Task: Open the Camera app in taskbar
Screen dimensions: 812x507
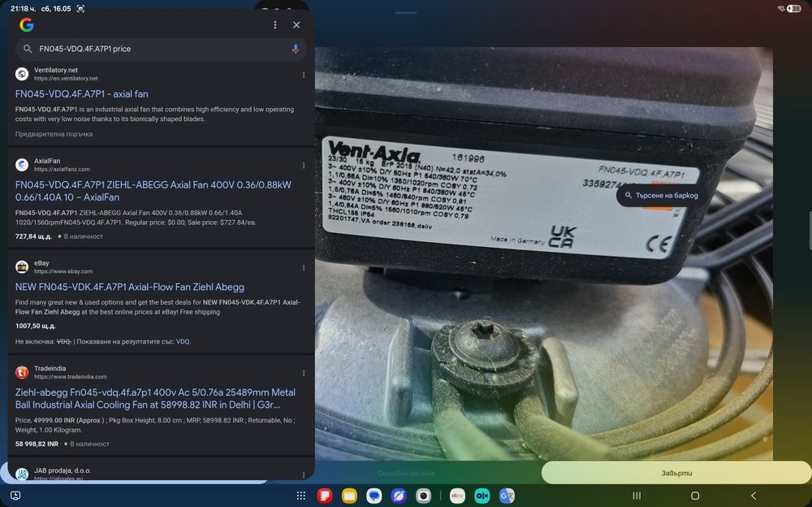Action: coord(423,496)
